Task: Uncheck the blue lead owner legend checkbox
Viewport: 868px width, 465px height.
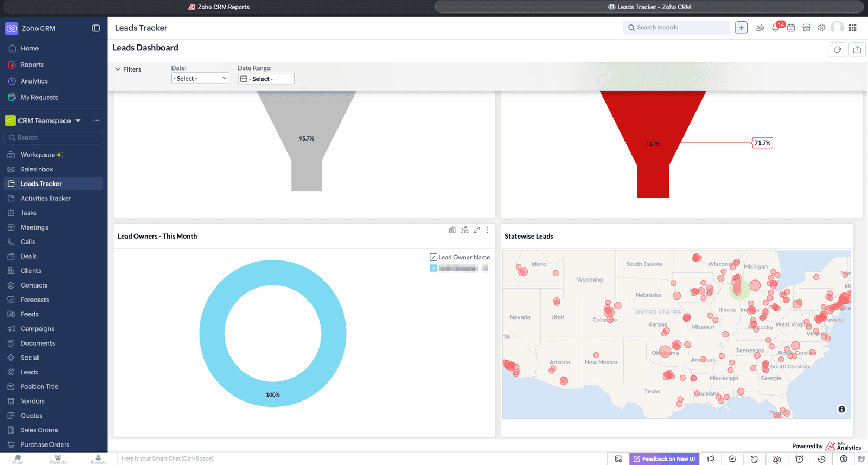Action: (433, 268)
